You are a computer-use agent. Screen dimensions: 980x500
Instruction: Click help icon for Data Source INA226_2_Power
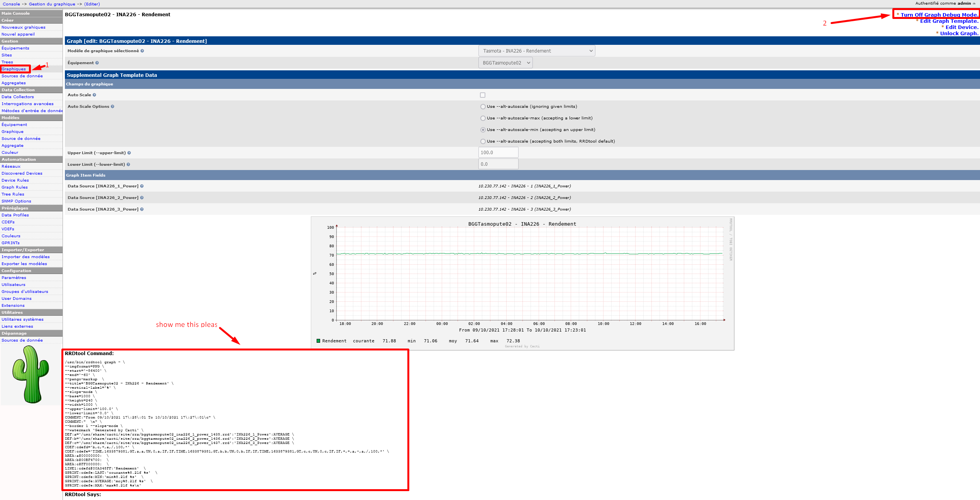(x=142, y=198)
